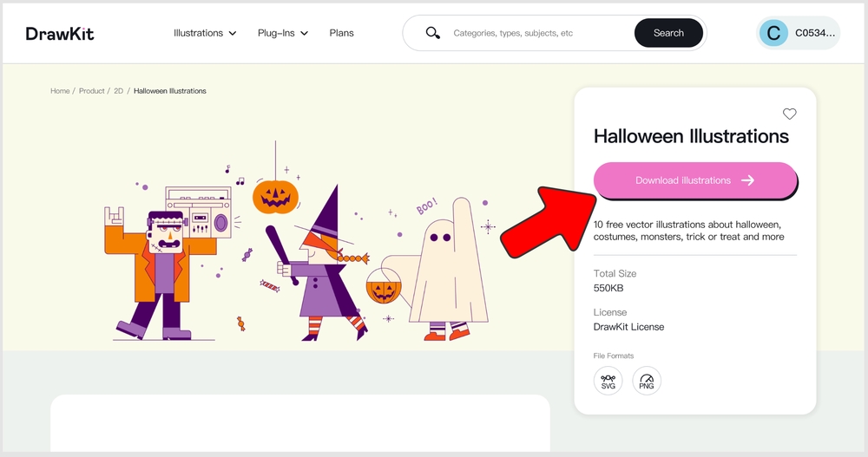The width and height of the screenshot is (868, 457).
Task: Select the PNG file format icon
Action: (x=647, y=381)
